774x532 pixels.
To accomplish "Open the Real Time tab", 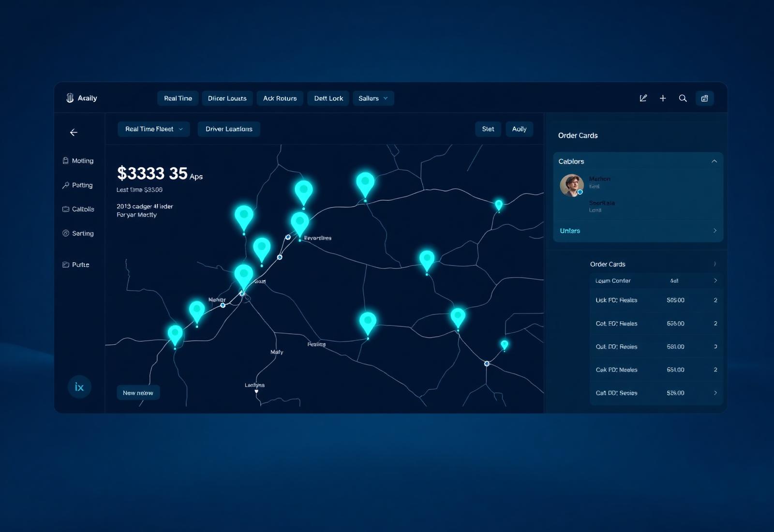I will click(178, 98).
